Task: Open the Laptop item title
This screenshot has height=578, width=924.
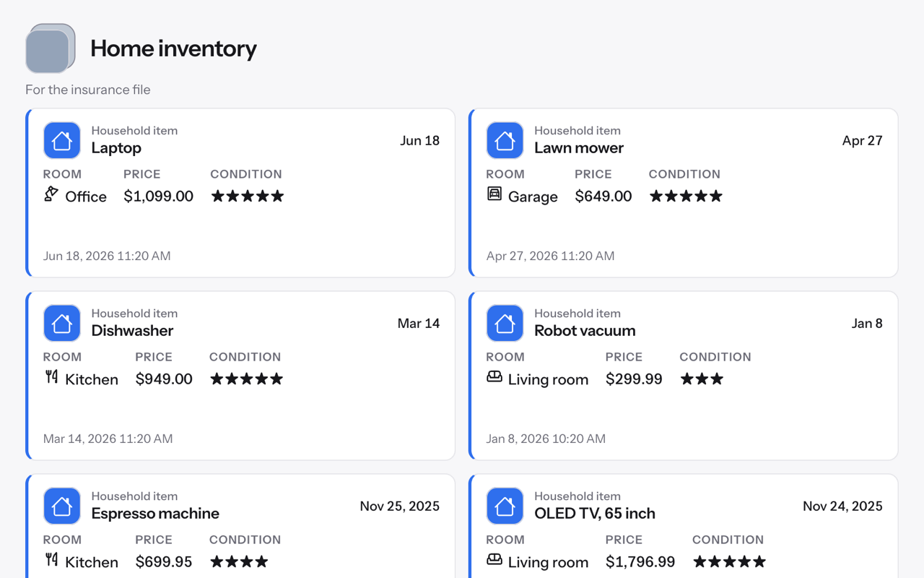Action: point(116,148)
